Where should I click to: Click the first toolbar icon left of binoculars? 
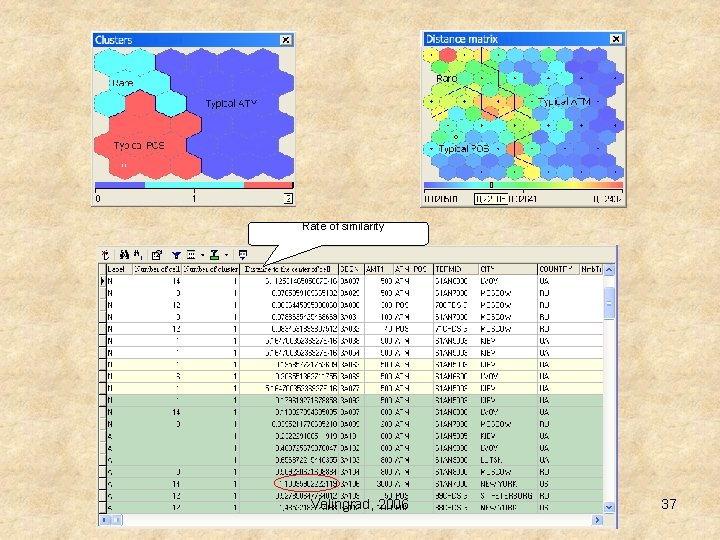pos(106,254)
